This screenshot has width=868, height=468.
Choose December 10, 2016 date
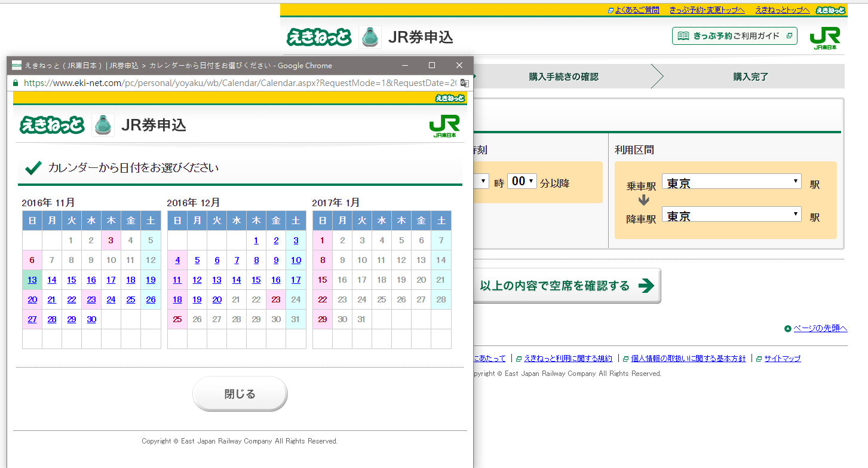[296, 260]
